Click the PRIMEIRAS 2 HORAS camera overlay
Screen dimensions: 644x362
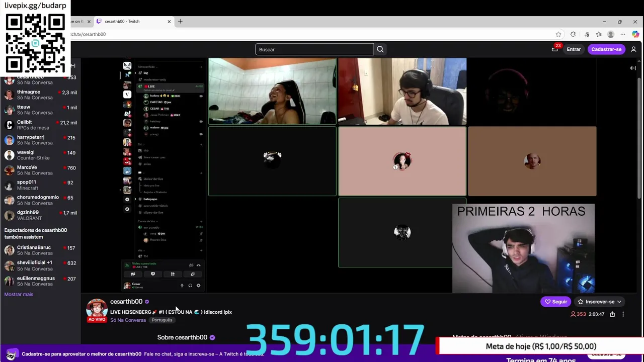[523, 248]
